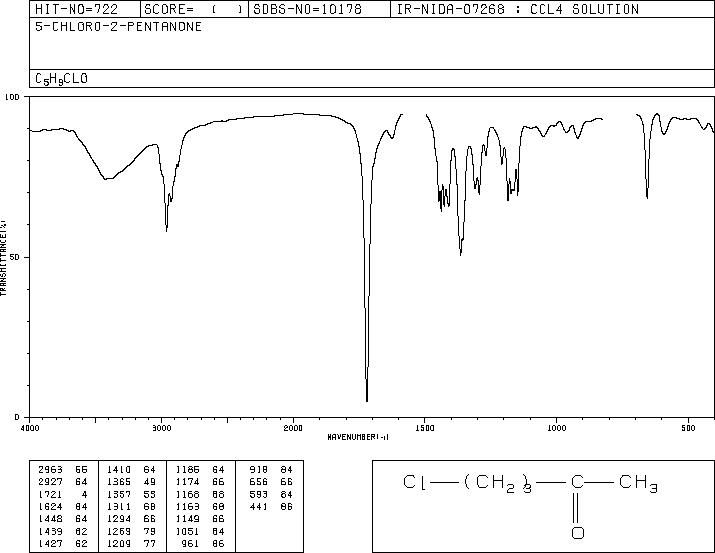This screenshot has height=553, width=715.
Task: Click the 1410 peak table entry
Action: click(x=131, y=470)
